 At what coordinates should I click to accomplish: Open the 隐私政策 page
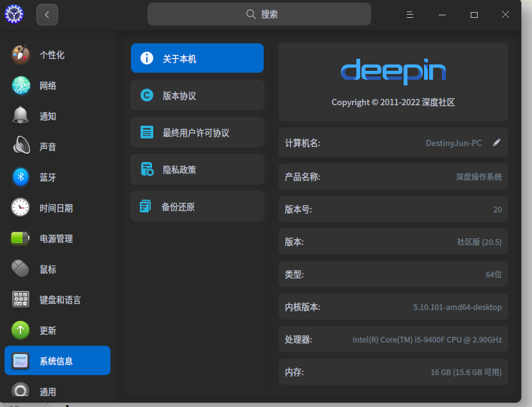click(x=197, y=170)
